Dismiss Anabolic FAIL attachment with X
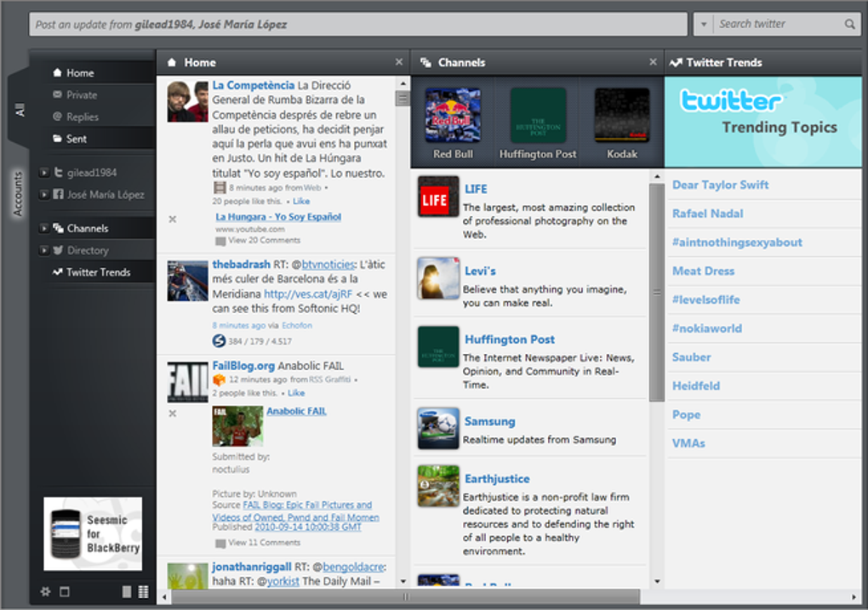 pos(172,413)
